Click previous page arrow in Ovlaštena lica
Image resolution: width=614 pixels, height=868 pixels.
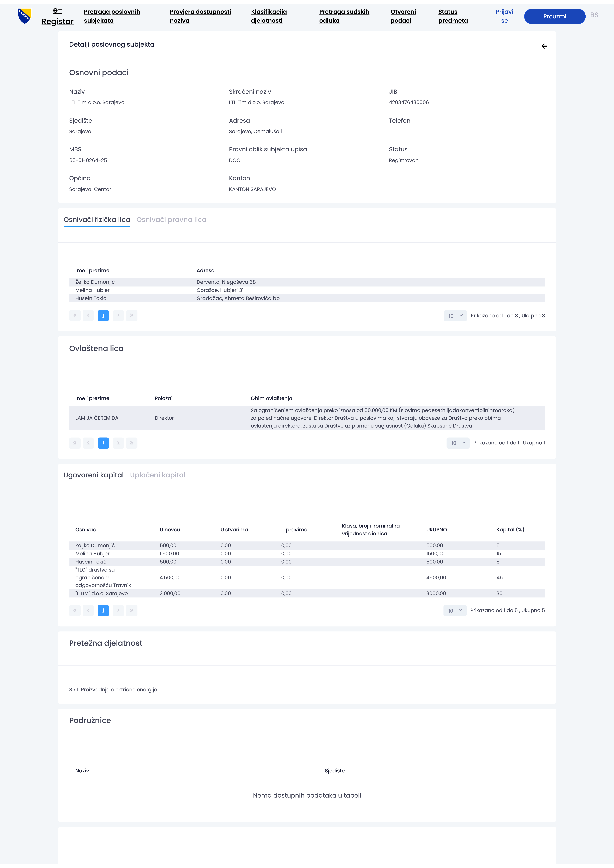click(x=88, y=443)
